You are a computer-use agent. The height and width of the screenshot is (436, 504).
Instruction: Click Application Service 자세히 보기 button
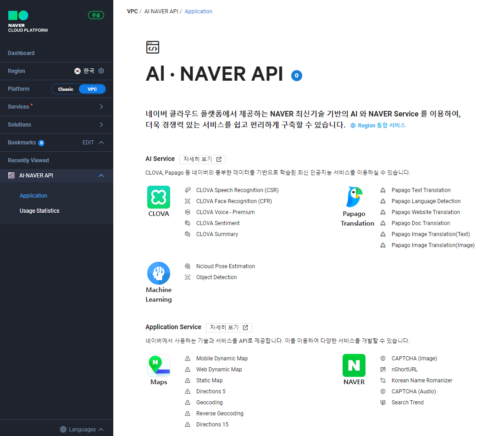pyautogui.click(x=229, y=327)
